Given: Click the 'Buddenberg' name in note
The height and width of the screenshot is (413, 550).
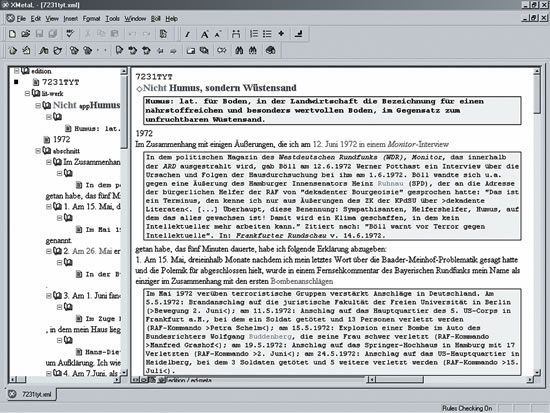Looking at the screenshot, I should pos(270,336).
